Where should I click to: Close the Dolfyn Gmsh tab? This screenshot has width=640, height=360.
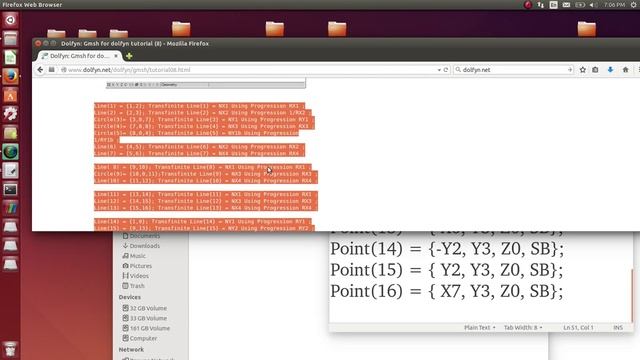[116, 56]
